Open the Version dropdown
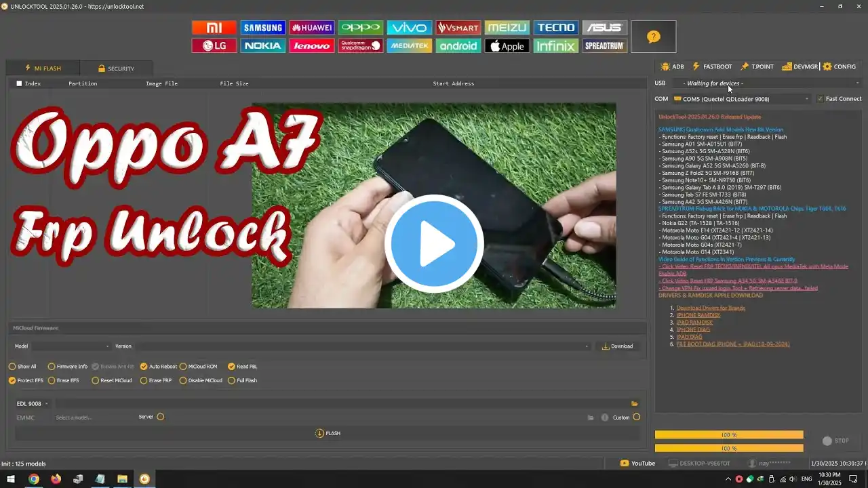The image size is (868, 488). coord(363,346)
